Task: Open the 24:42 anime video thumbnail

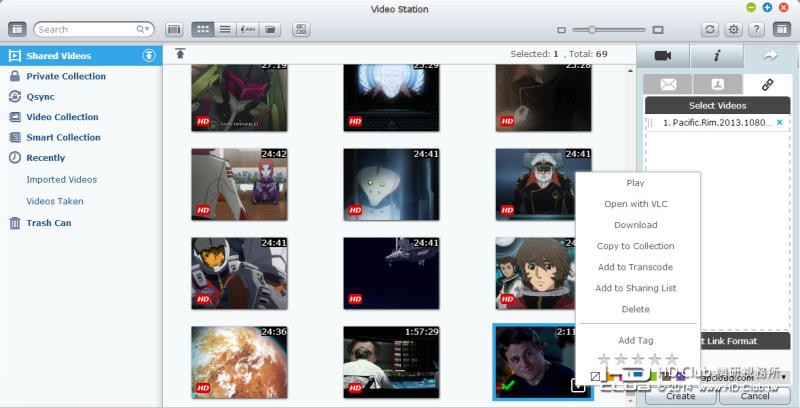Action: pos(239,184)
